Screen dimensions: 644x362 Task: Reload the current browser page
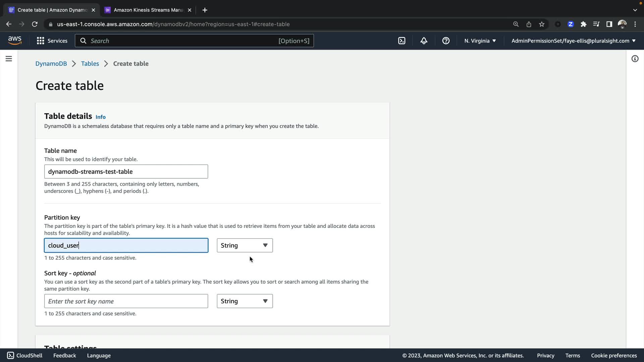pos(35,24)
